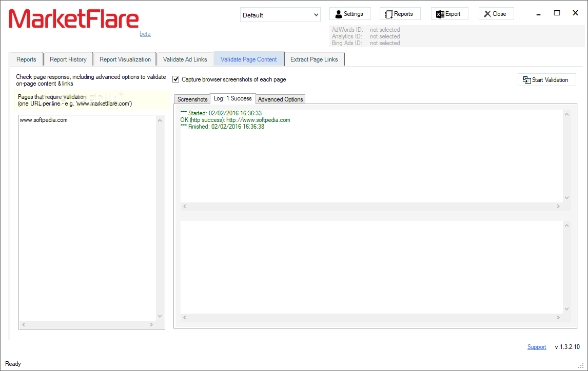Click the upper log pane scroll-up arrow
This screenshot has height=371, width=588.
point(566,114)
